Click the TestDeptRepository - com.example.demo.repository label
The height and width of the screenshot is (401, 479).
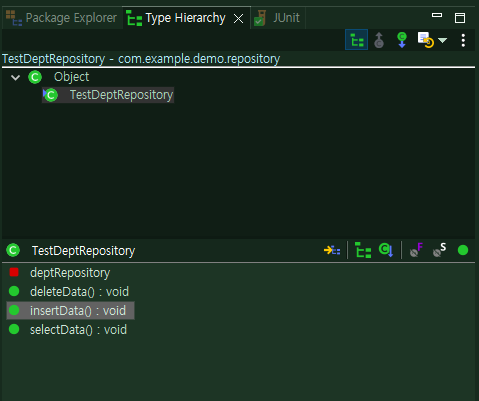(141, 59)
